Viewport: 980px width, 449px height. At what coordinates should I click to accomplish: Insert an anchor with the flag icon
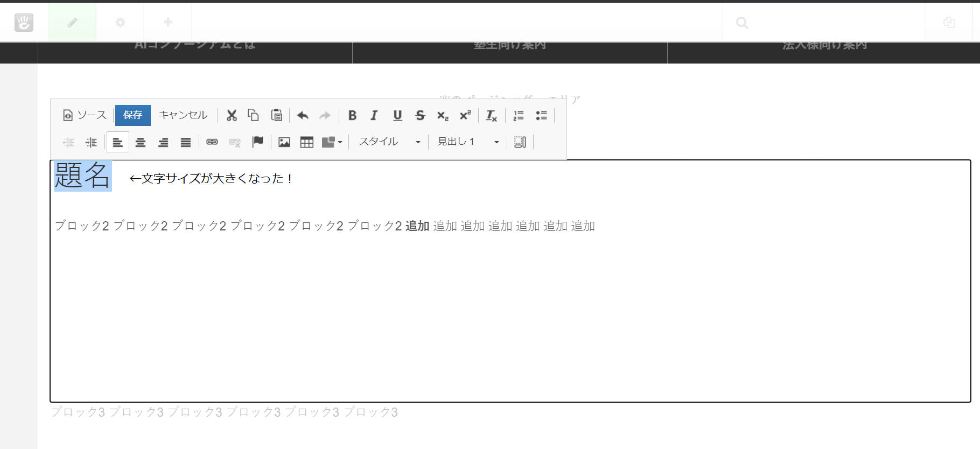click(258, 142)
